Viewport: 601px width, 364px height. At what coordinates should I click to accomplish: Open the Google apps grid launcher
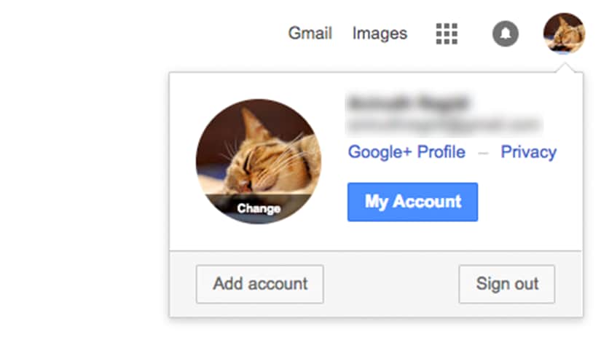click(x=447, y=33)
